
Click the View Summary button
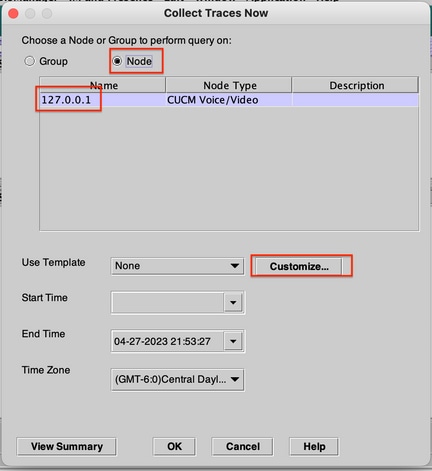(66, 447)
